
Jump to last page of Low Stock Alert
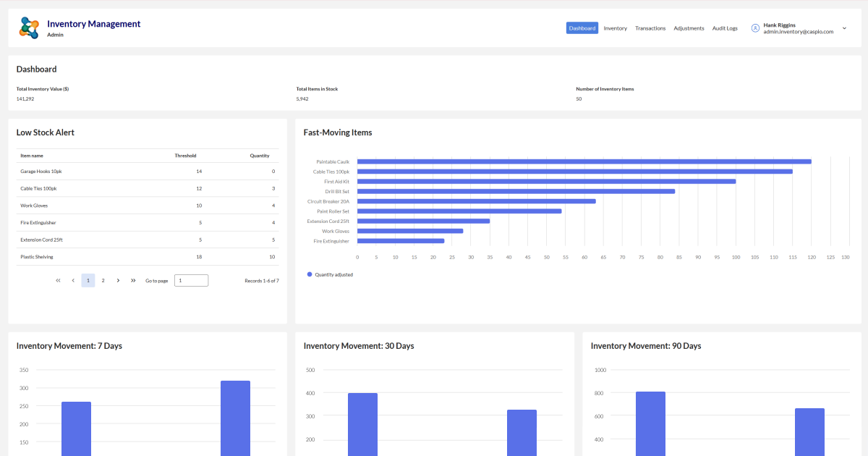133,280
